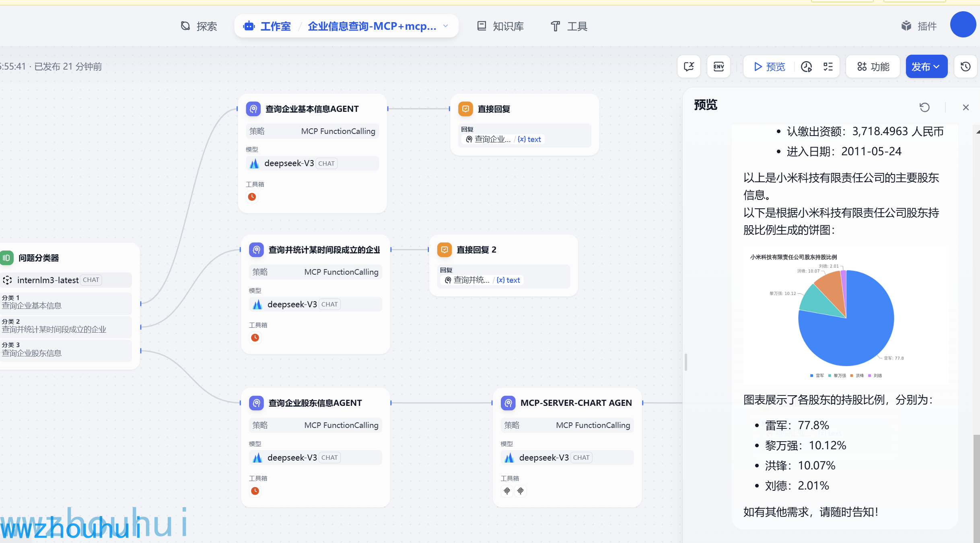Click the 查询企业基本信息AGENT node title
This screenshot has width=980, height=543.
click(312, 109)
